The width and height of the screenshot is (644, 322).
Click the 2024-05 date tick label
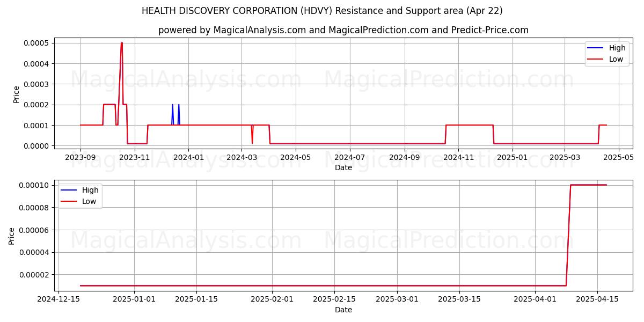click(295, 158)
